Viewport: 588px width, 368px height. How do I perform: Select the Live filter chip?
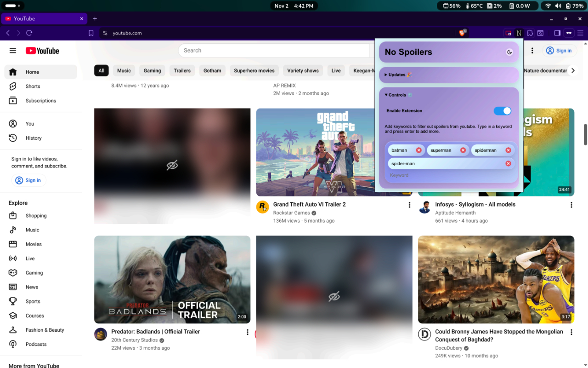click(x=336, y=71)
